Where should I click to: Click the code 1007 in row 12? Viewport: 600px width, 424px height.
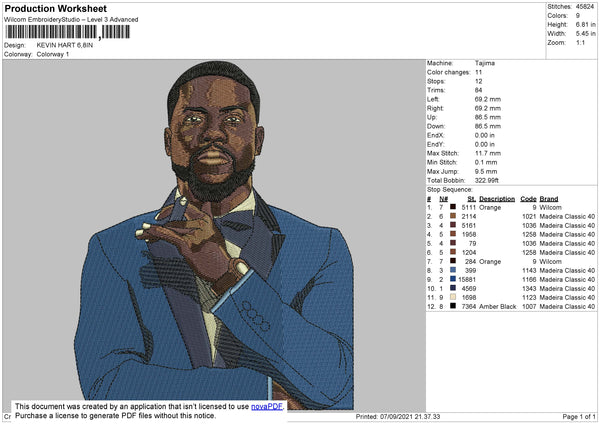[529, 307]
